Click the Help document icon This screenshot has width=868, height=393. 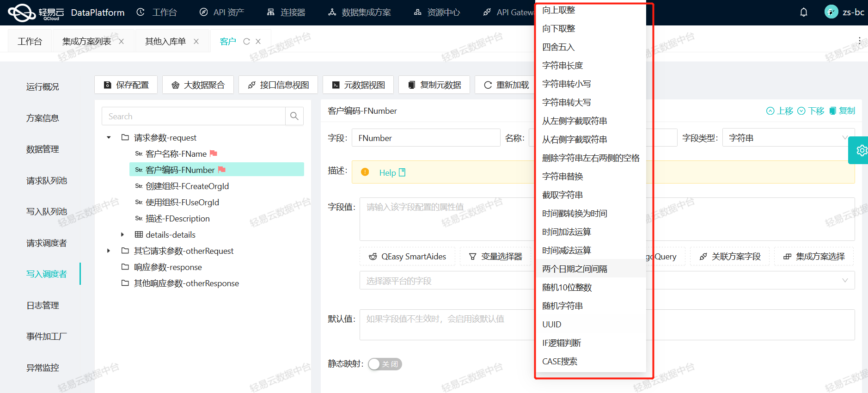pos(402,172)
